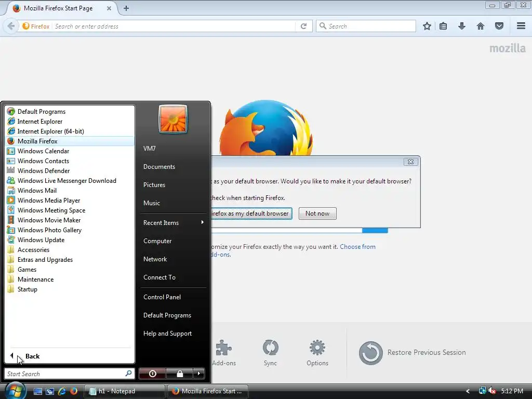Click the Not now button
Screen dimensions: 532x399
pos(317,214)
